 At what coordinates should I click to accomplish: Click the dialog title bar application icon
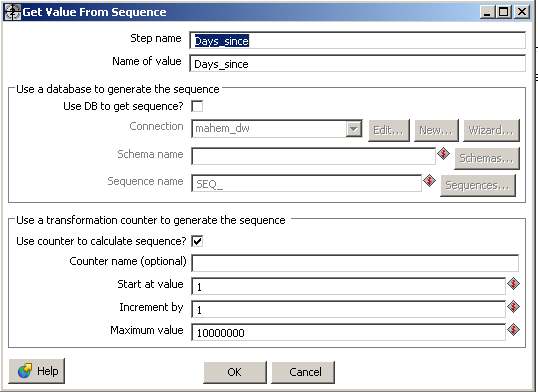[x=13, y=12]
